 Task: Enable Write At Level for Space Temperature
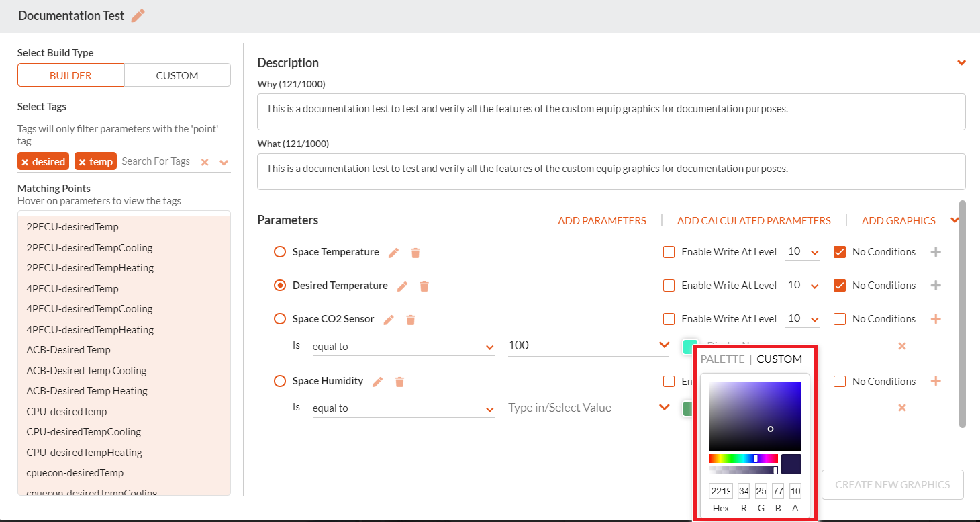click(669, 252)
